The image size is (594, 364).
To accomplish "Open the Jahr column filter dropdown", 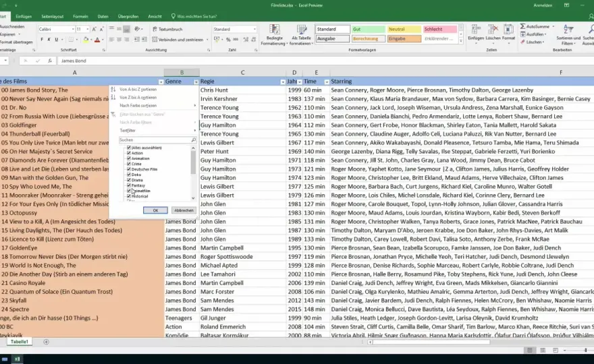I will 299,82.
